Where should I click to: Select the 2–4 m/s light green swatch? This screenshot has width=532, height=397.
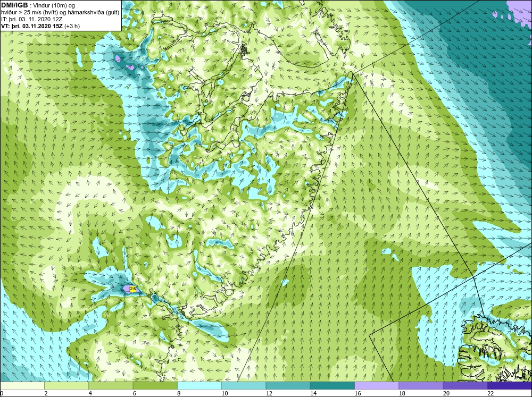point(66,386)
